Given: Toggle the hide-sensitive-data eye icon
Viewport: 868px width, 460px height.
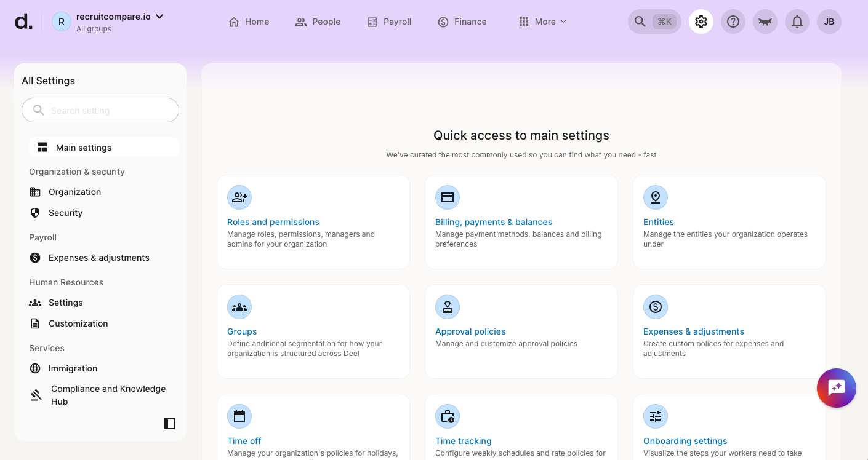Looking at the screenshot, I should [765, 22].
